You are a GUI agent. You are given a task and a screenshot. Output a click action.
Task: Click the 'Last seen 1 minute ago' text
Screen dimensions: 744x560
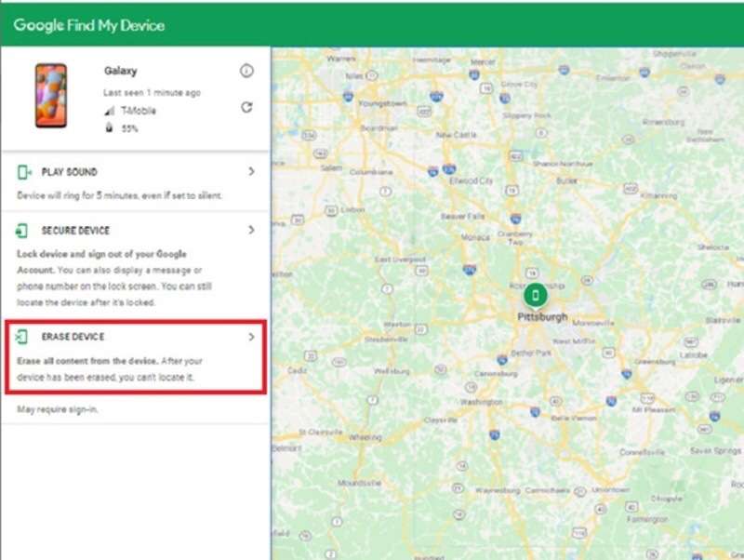(x=152, y=92)
